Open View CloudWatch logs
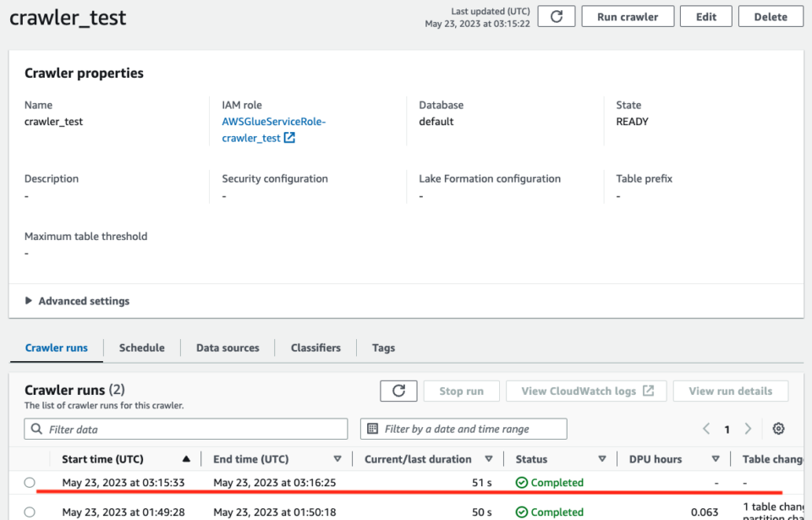 coord(587,391)
